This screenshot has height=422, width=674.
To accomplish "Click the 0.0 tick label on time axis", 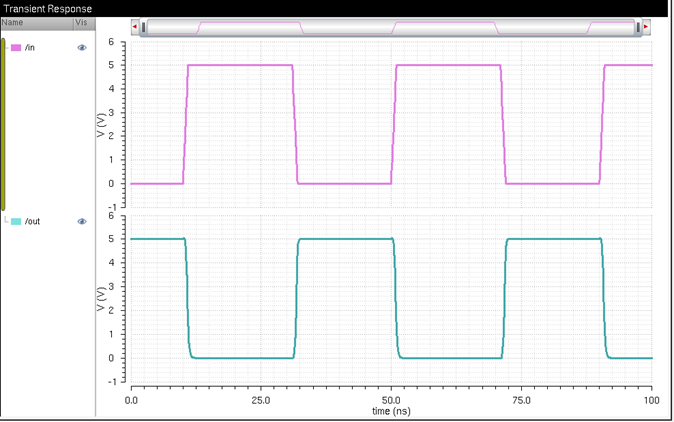I will pyautogui.click(x=131, y=400).
